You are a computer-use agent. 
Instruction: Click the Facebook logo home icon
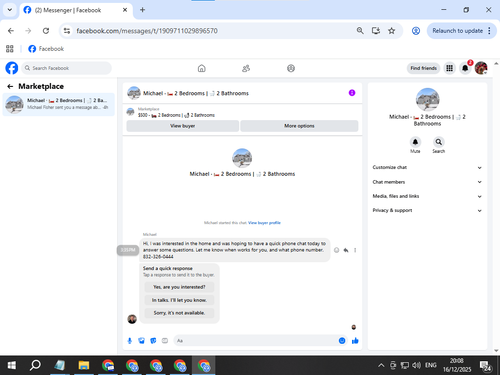(12, 68)
